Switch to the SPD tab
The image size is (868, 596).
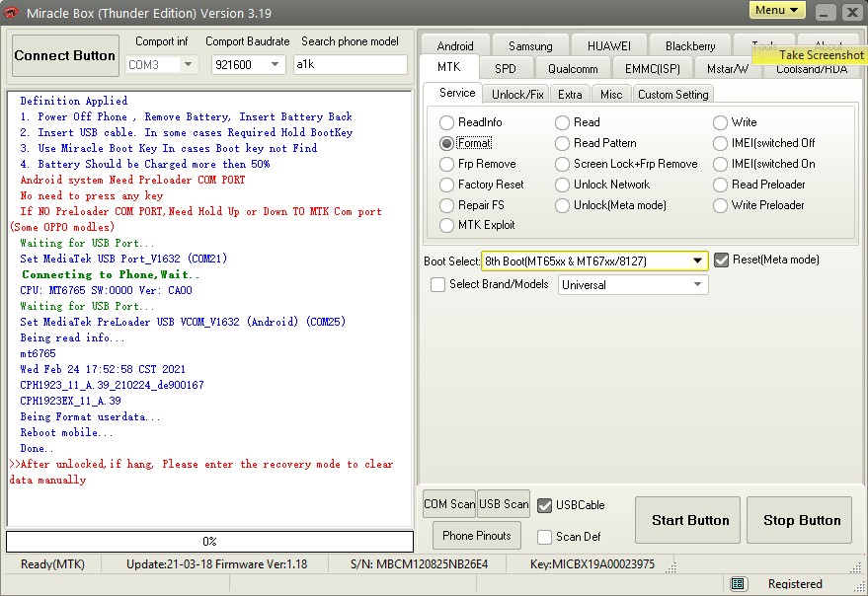point(505,69)
